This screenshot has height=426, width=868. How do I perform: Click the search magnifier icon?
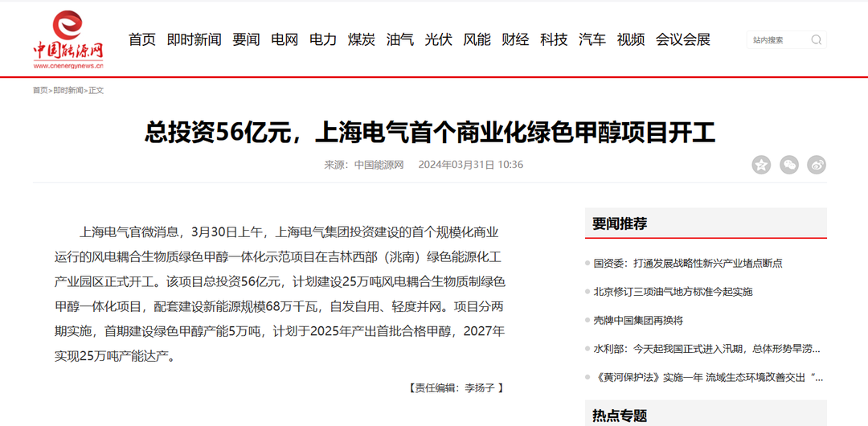pyautogui.click(x=816, y=40)
